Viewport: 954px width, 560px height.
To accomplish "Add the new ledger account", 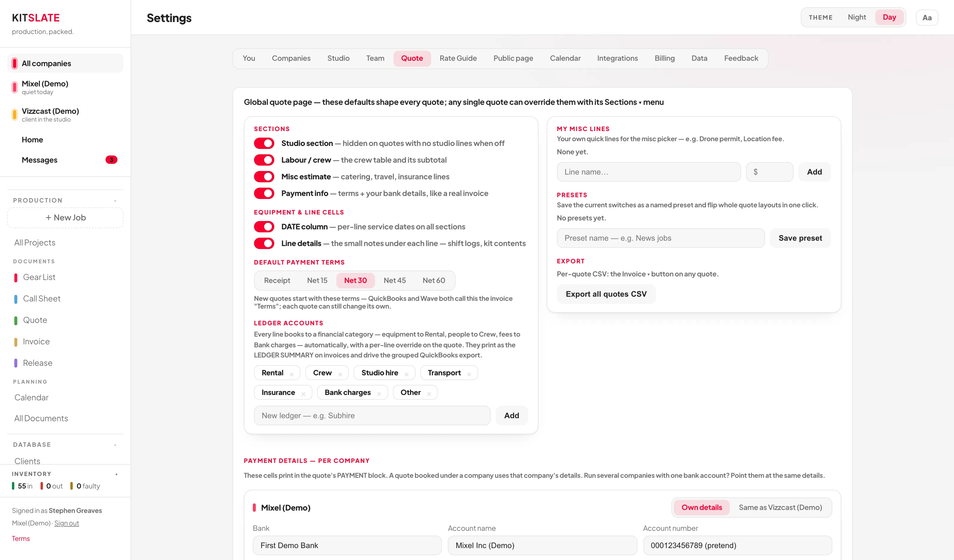I will (x=512, y=416).
